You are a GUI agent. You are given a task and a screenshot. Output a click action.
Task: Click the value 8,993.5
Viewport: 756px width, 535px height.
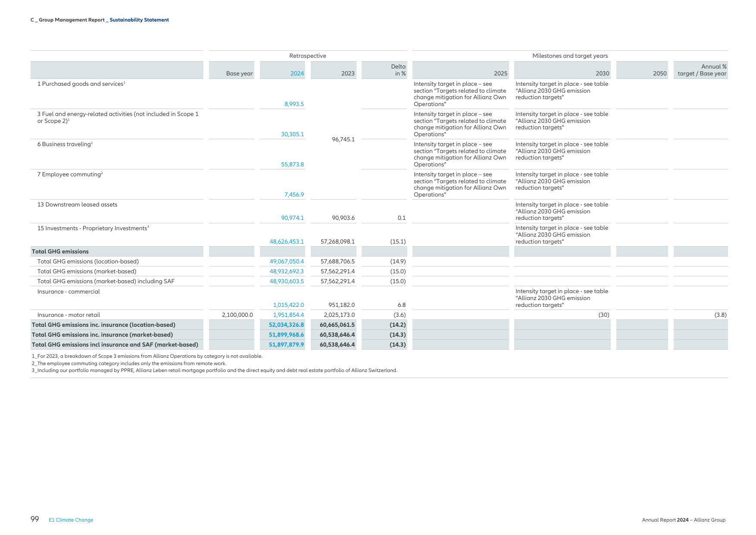click(x=294, y=104)
